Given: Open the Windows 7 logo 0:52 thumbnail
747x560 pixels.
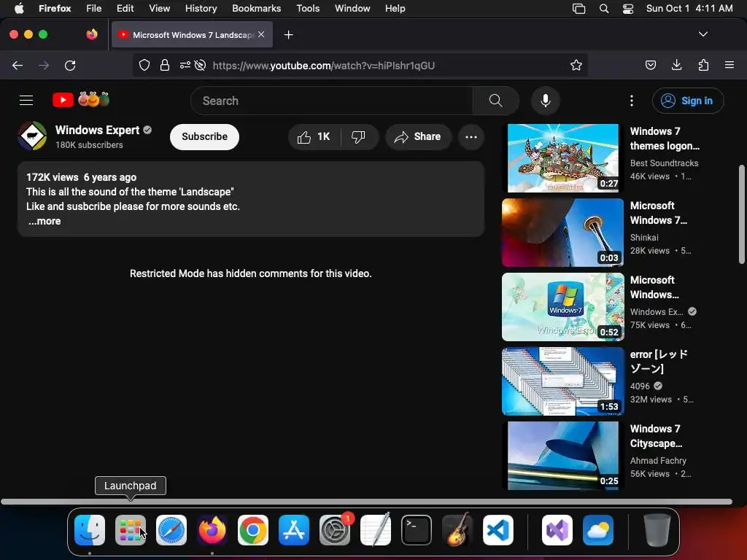Looking at the screenshot, I should 562,307.
